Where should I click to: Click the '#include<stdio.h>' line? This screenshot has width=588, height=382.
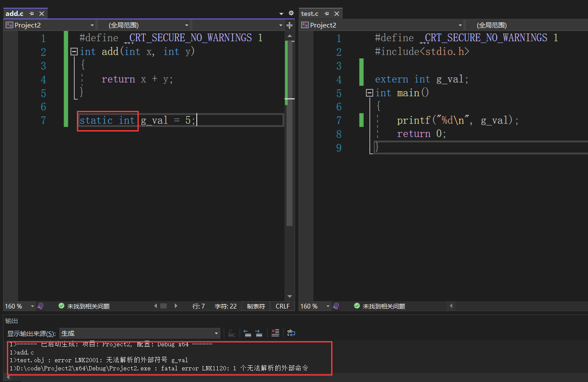422,52
